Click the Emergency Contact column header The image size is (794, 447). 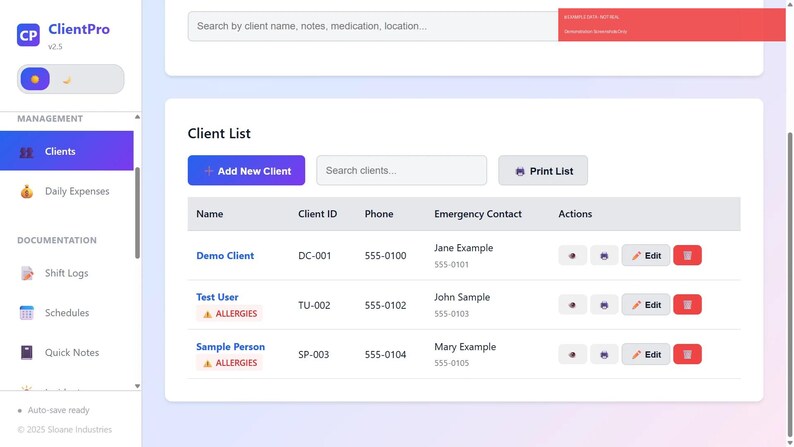478,214
